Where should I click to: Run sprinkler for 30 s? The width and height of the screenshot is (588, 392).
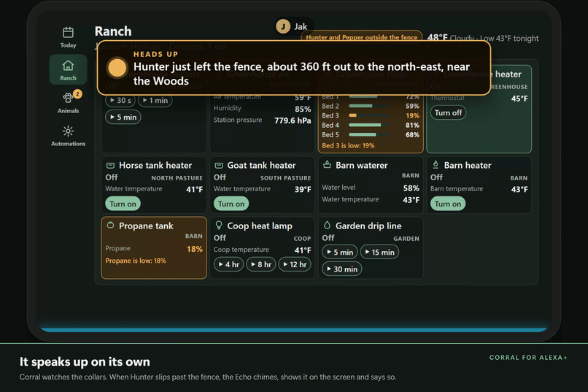(x=120, y=101)
